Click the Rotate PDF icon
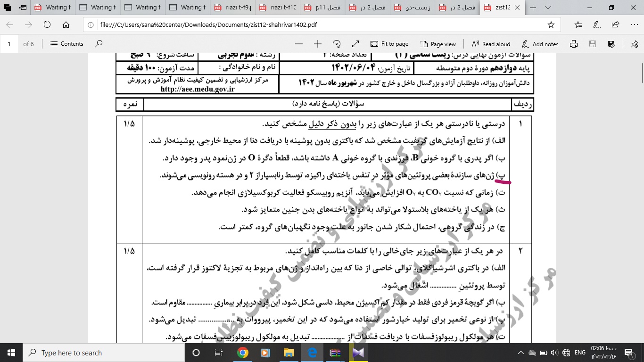 coord(337,44)
